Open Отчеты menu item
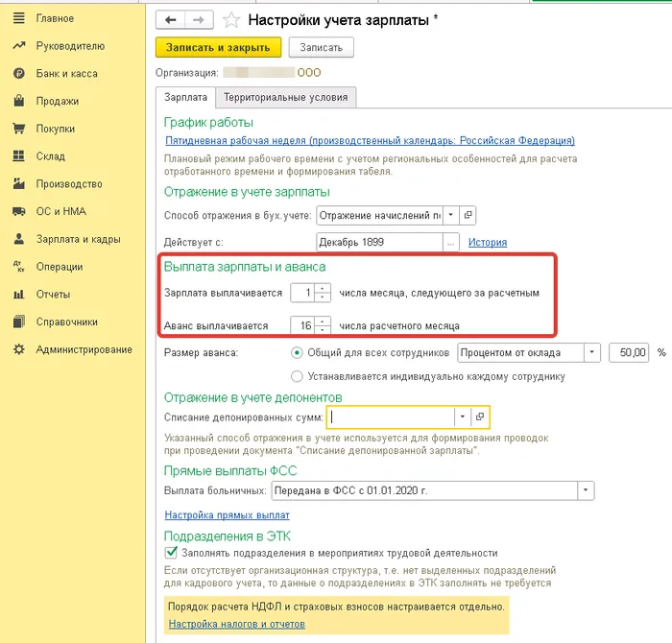Screen dimensions: 672x643 coord(53,295)
